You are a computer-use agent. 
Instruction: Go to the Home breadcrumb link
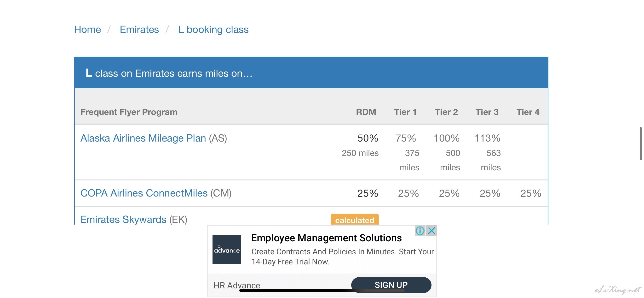pyautogui.click(x=87, y=30)
